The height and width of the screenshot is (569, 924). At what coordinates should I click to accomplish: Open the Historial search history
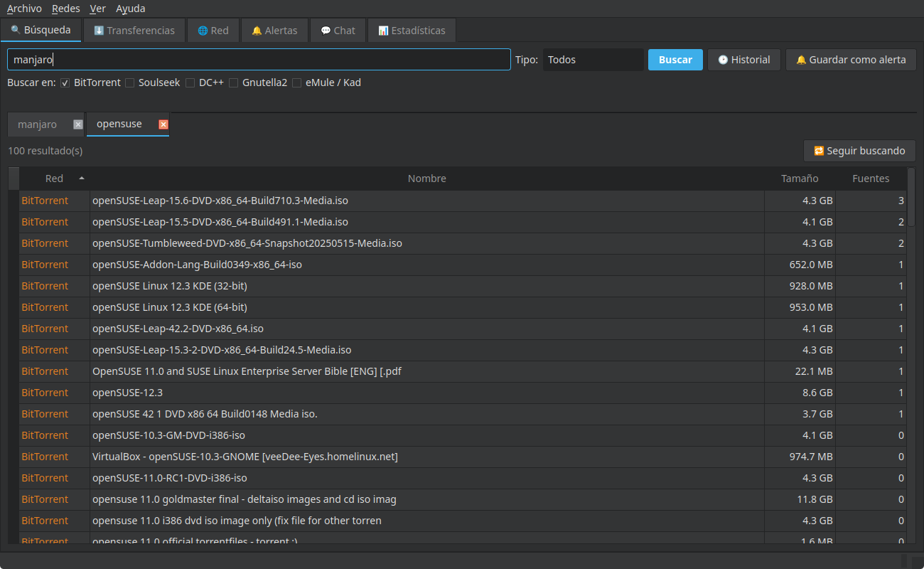tap(744, 60)
